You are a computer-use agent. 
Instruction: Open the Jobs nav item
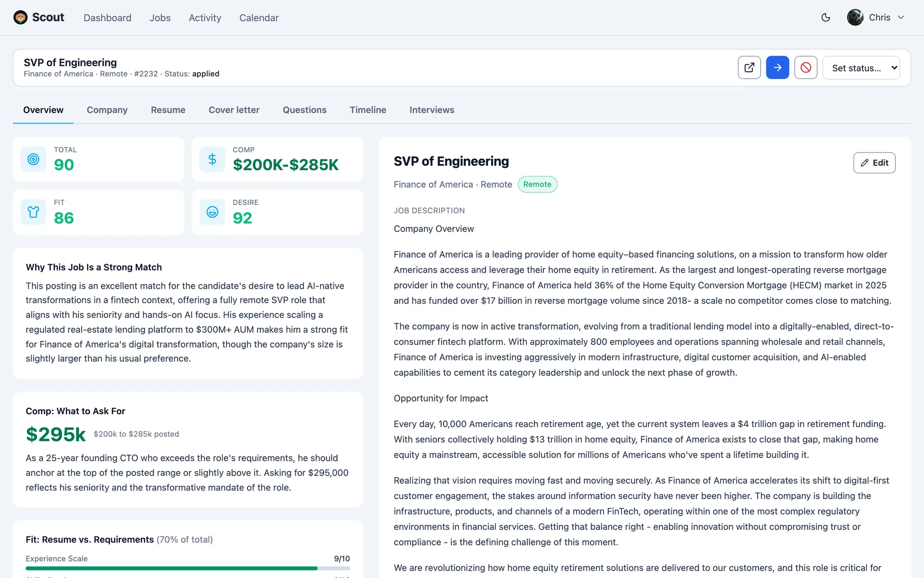pyautogui.click(x=160, y=18)
